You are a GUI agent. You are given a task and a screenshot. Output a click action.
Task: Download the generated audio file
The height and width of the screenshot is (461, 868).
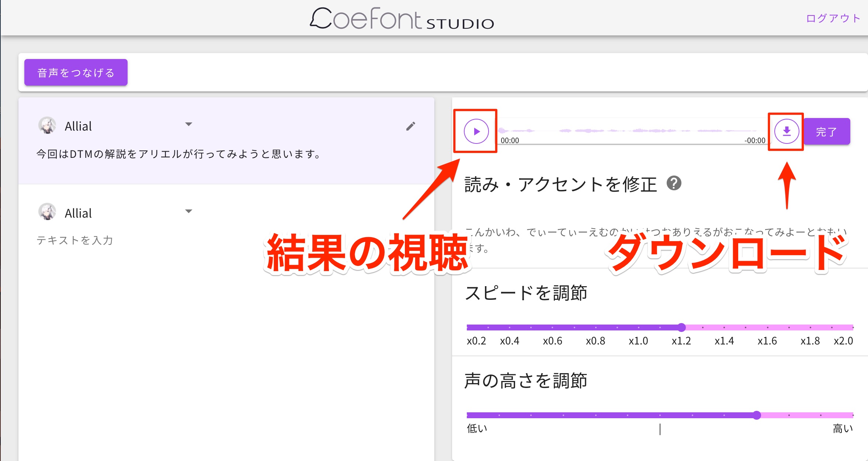(x=787, y=131)
